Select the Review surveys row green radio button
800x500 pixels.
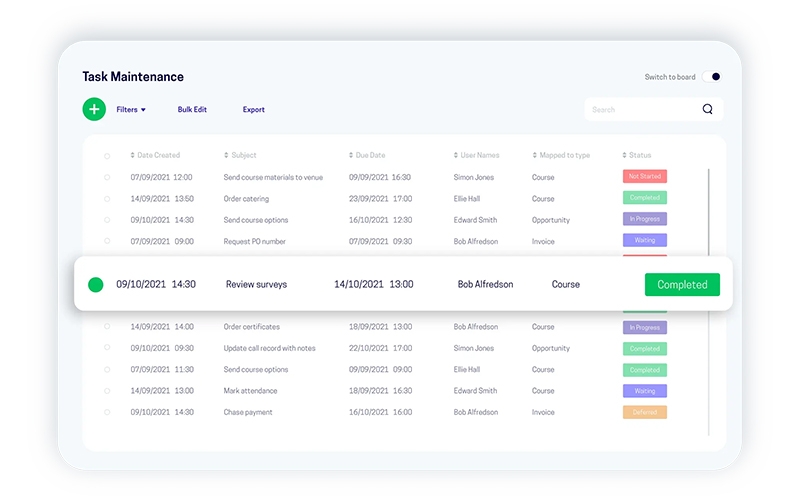pos(96,285)
